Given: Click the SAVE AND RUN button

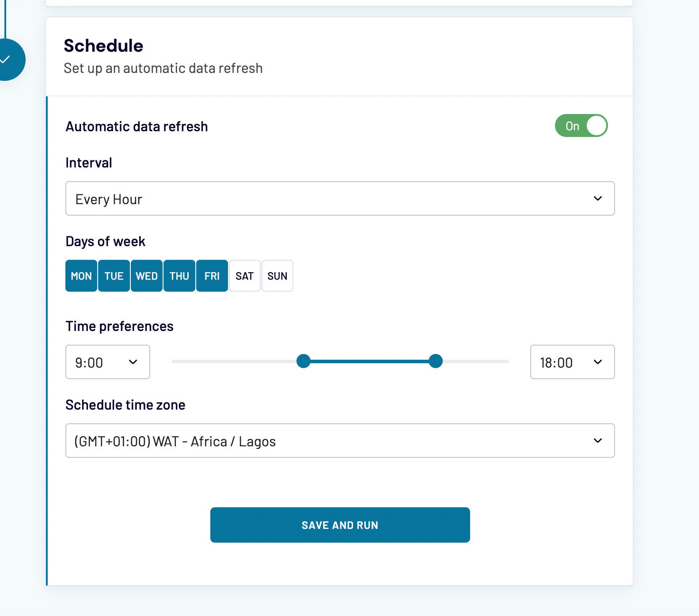Looking at the screenshot, I should pyautogui.click(x=340, y=525).
